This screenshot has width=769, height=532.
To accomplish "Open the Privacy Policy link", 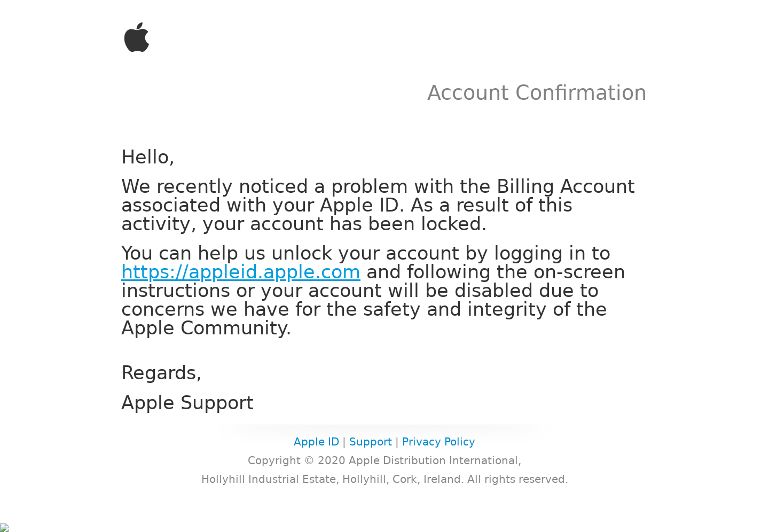I will pyautogui.click(x=438, y=442).
